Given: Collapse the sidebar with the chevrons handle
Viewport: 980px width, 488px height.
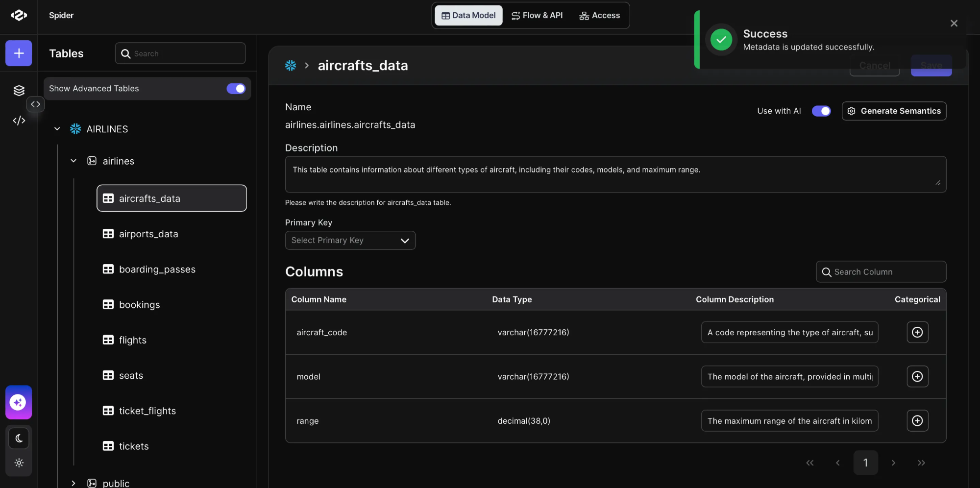Looking at the screenshot, I should tap(35, 104).
